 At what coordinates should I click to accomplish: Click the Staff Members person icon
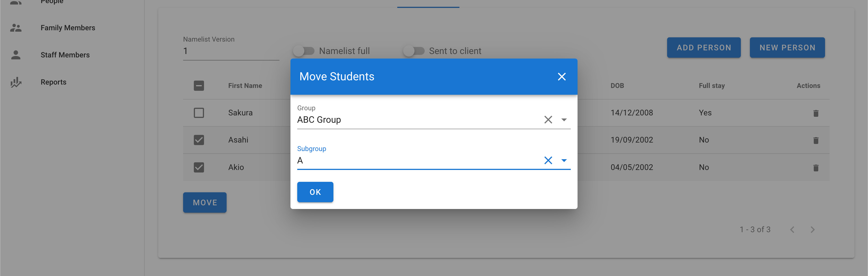pyautogui.click(x=16, y=55)
